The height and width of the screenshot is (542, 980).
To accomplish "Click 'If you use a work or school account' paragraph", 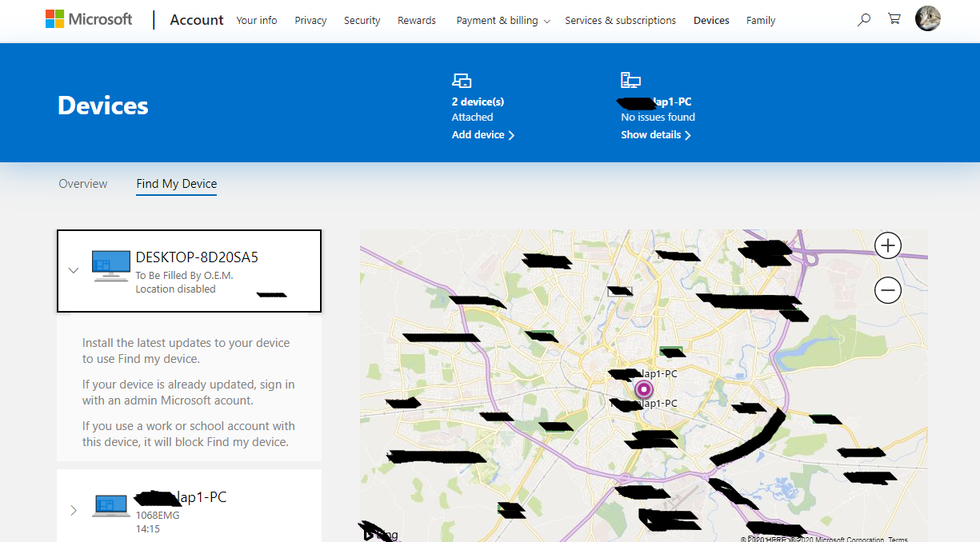I will click(188, 434).
